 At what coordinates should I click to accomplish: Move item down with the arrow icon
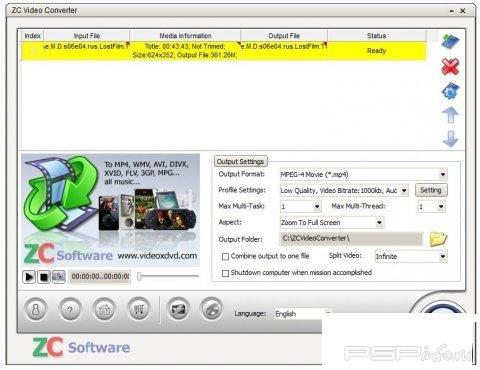450,139
